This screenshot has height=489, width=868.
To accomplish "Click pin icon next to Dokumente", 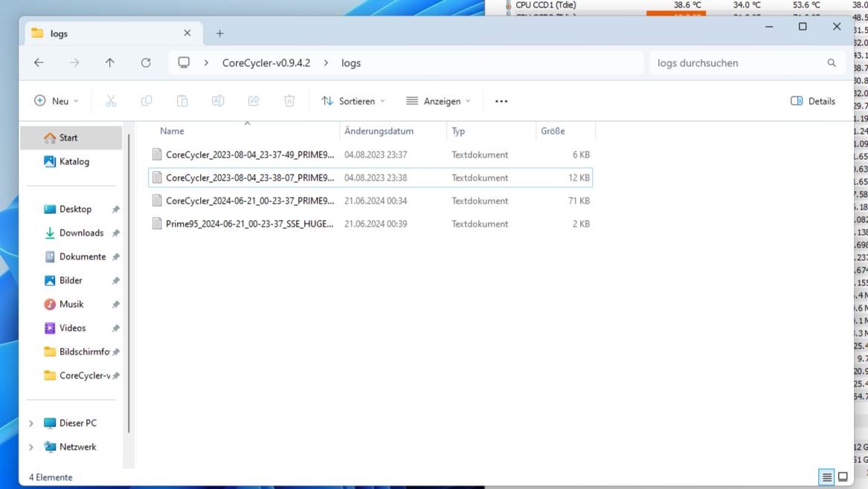I will (x=116, y=256).
